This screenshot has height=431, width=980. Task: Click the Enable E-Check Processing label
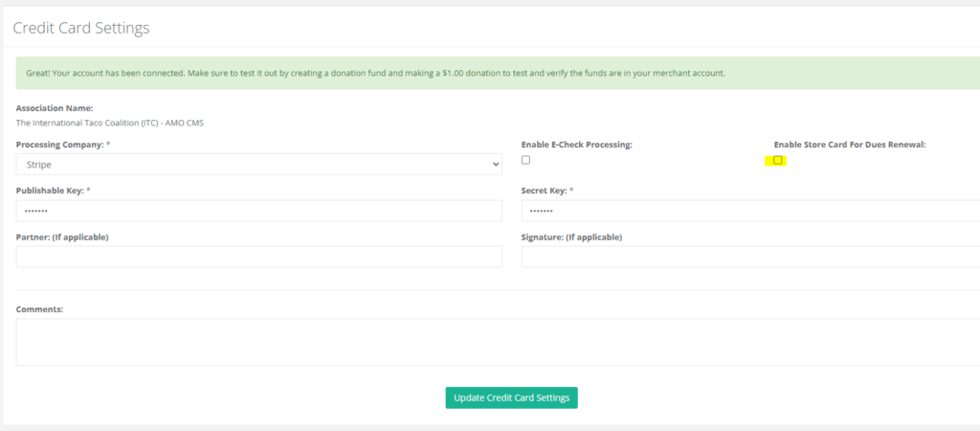coord(576,144)
